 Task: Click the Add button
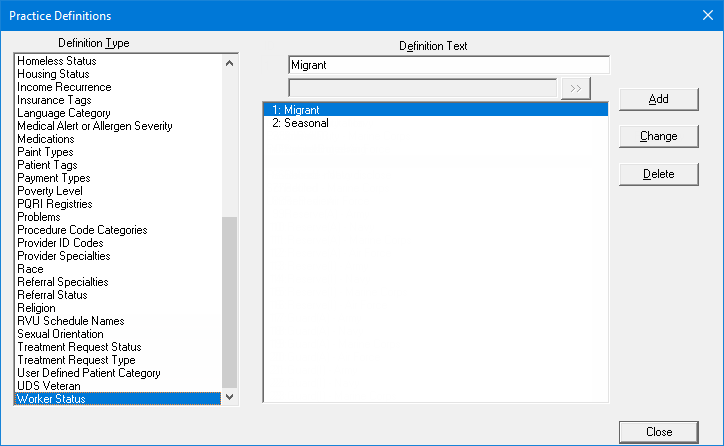click(658, 99)
